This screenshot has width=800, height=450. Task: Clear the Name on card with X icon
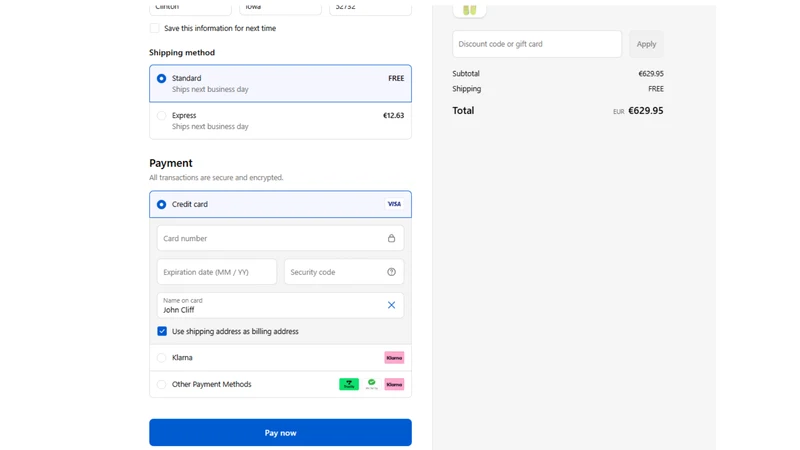pos(391,305)
